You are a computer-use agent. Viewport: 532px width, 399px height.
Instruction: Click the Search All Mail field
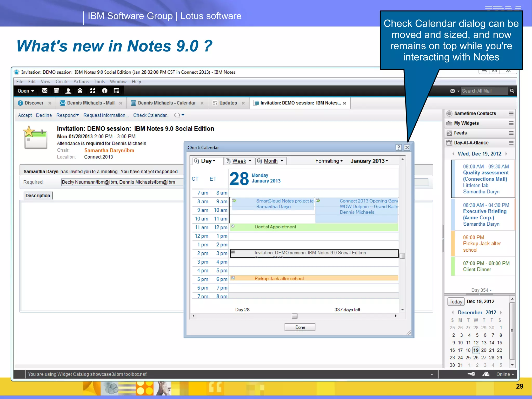click(x=484, y=91)
